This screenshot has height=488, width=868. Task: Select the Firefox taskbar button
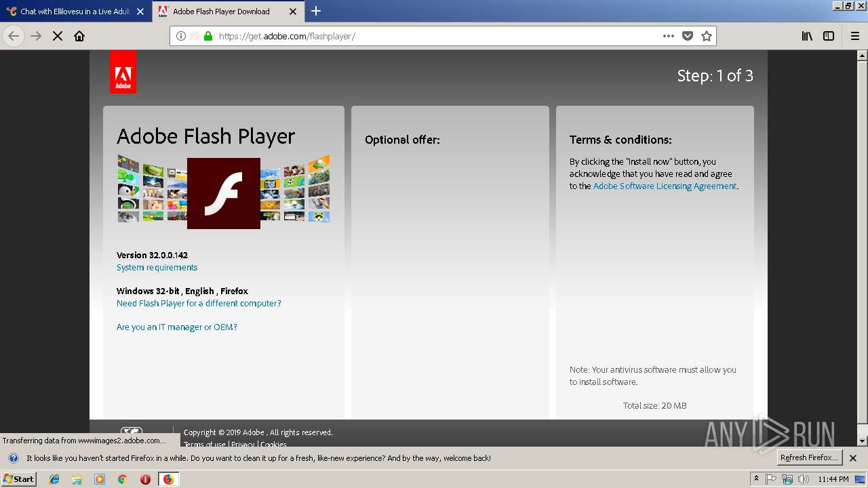(x=168, y=479)
